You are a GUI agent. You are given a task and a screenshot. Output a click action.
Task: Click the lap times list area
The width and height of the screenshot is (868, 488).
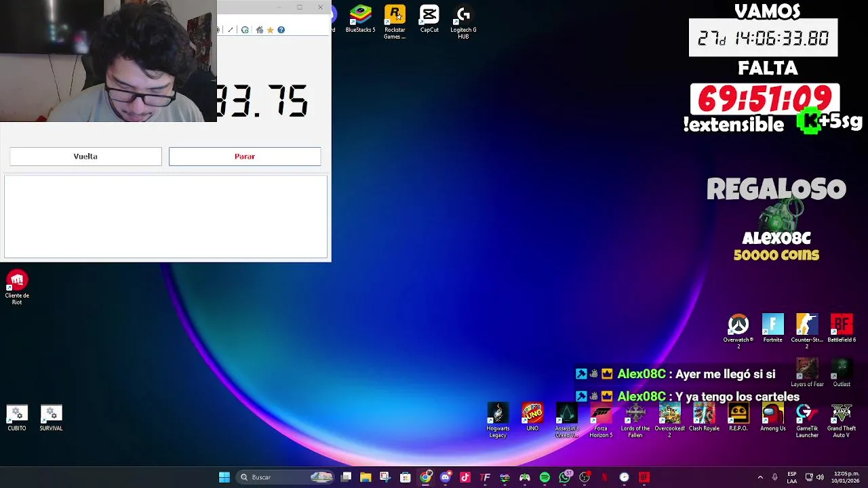pyautogui.click(x=165, y=217)
